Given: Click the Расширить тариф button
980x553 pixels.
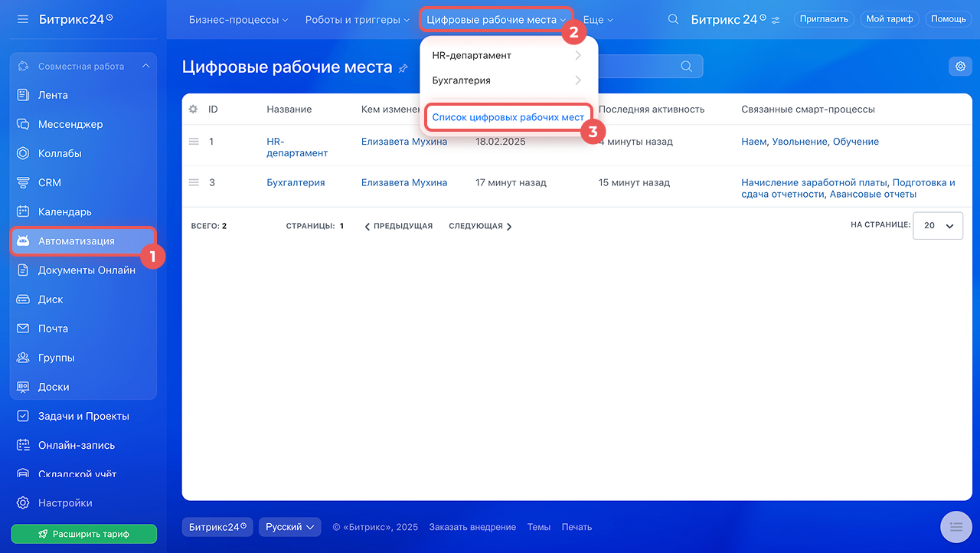Looking at the screenshot, I should 83,534.
